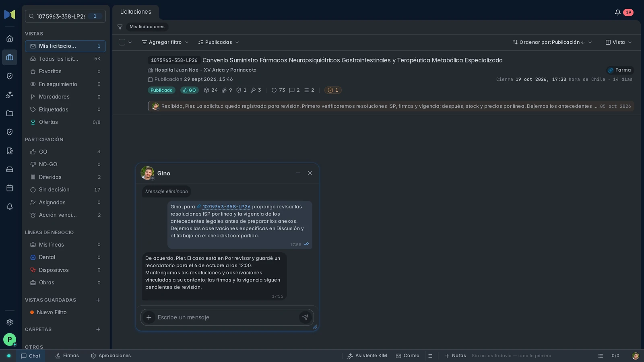Open the select-all checkbox dropdown arrow
Viewport: 644px width, 362px height.
[130, 42]
